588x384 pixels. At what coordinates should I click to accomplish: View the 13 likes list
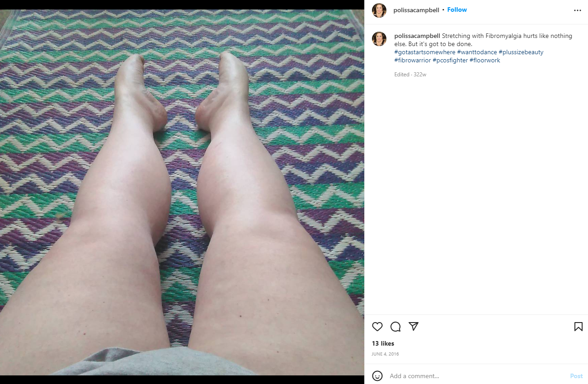[383, 343]
